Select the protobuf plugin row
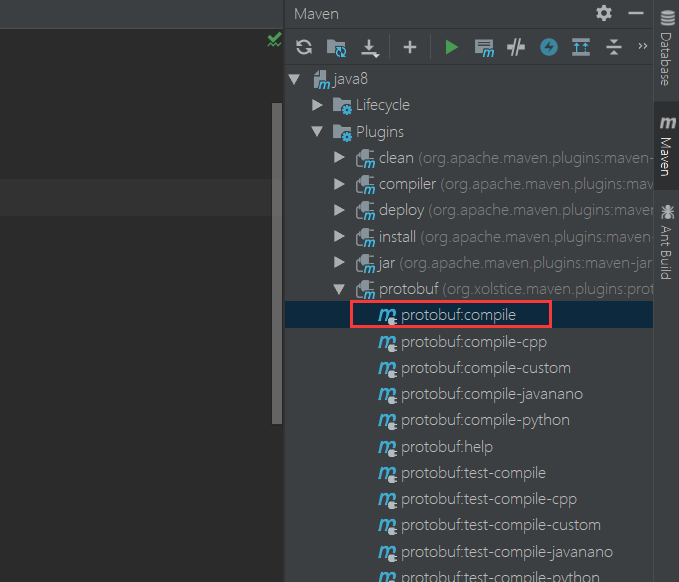679x582 pixels. coord(469,289)
